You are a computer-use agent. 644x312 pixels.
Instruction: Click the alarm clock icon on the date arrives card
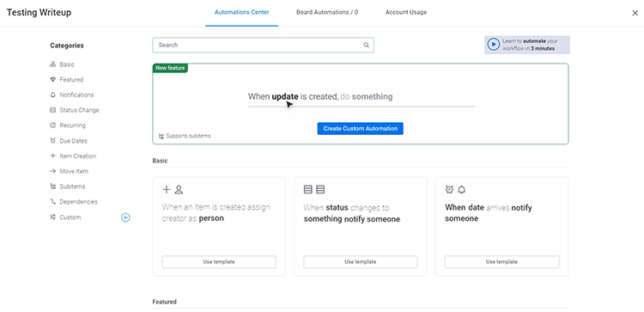[x=450, y=189]
